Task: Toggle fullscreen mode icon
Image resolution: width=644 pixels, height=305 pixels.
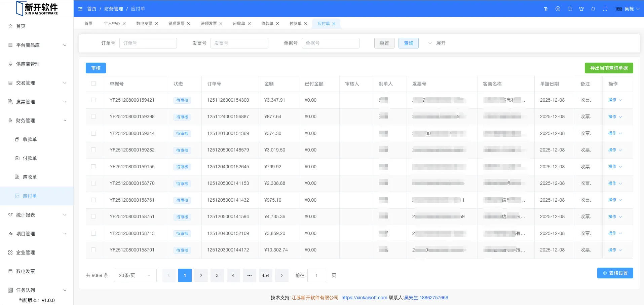Action: [605, 9]
